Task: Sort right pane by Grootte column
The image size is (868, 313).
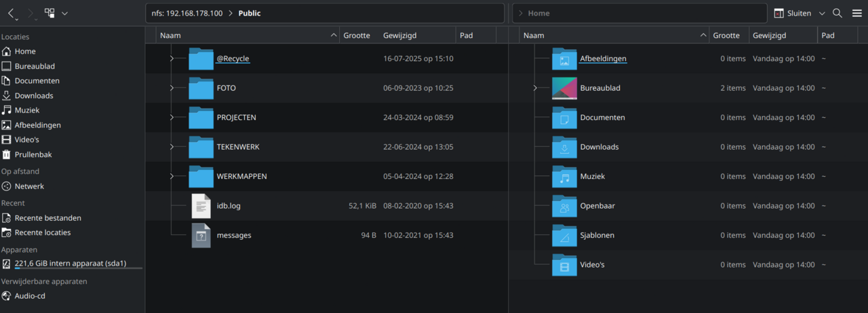Action: point(726,35)
